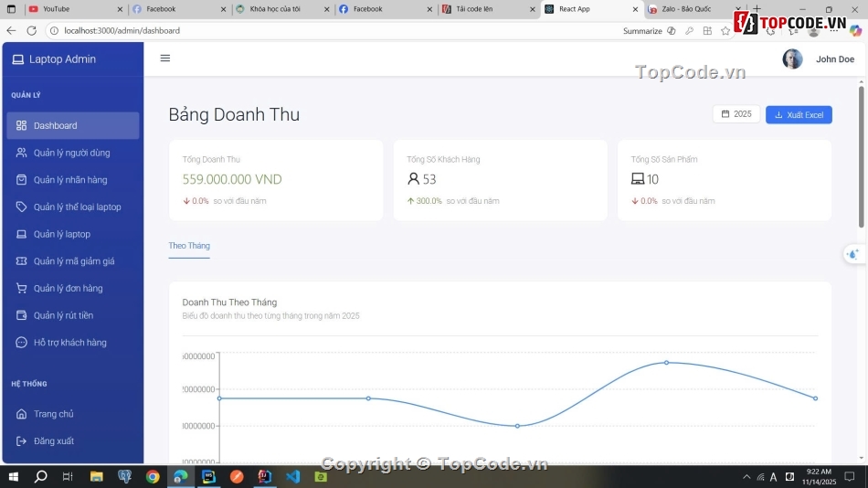Go to Quản lý thể loại laptop

coord(77,207)
